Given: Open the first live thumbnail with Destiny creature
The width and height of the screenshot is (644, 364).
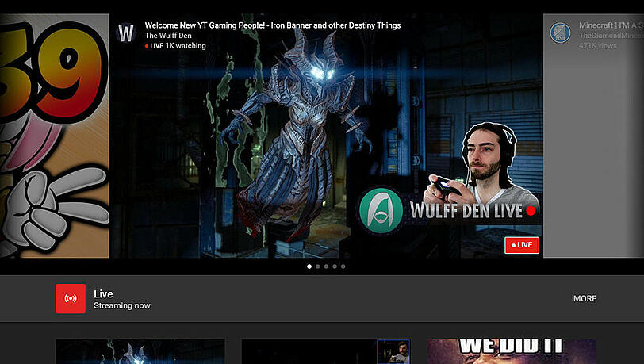Looking at the screenshot, I should pos(140,351).
